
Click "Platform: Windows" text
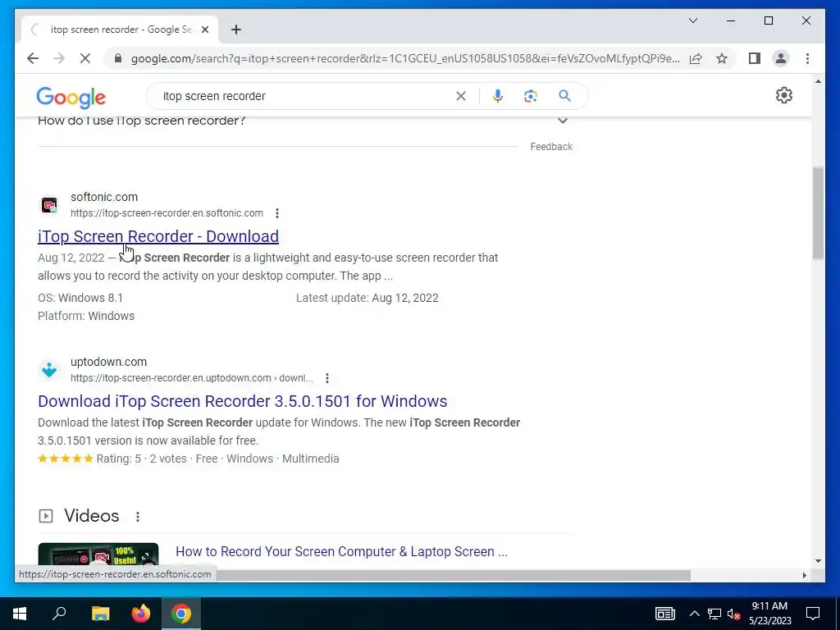pos(86,316)
